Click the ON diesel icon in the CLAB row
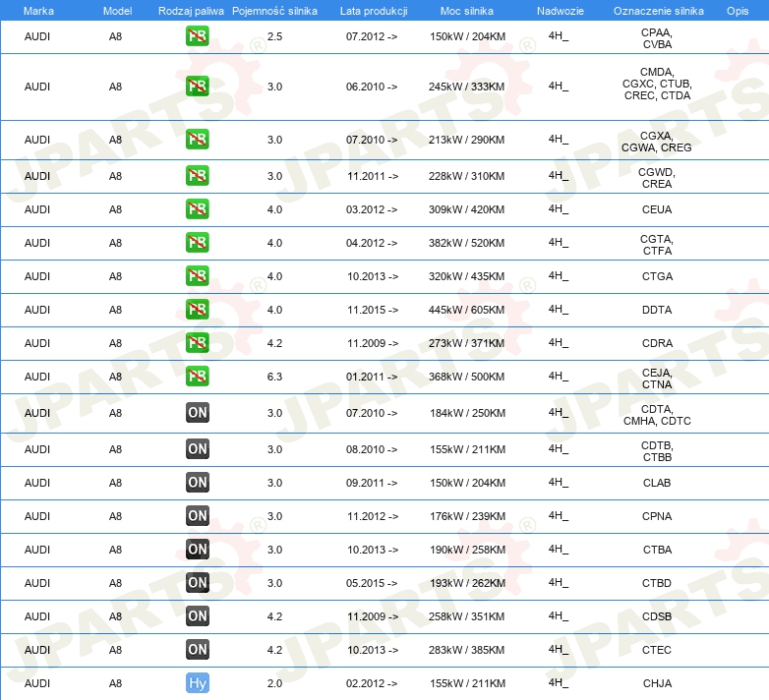This screenshot has width=769, height=700. tap(198, 483)
